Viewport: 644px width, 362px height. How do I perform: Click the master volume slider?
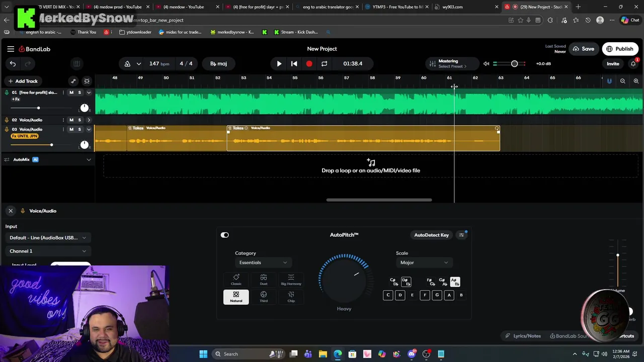point(509,64)
